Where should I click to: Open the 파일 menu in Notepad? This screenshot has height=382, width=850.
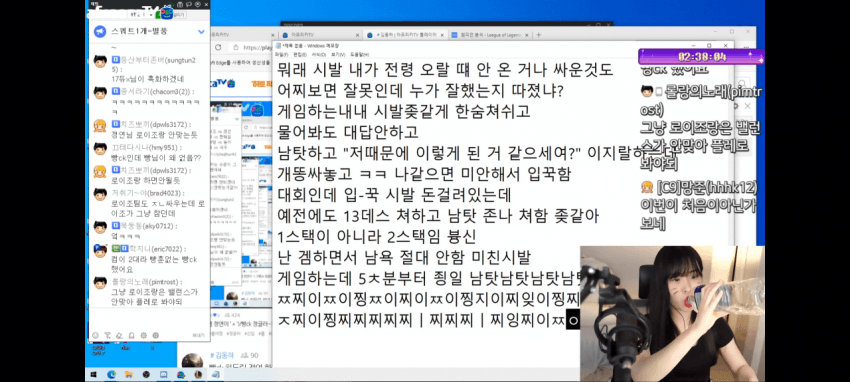281,55
